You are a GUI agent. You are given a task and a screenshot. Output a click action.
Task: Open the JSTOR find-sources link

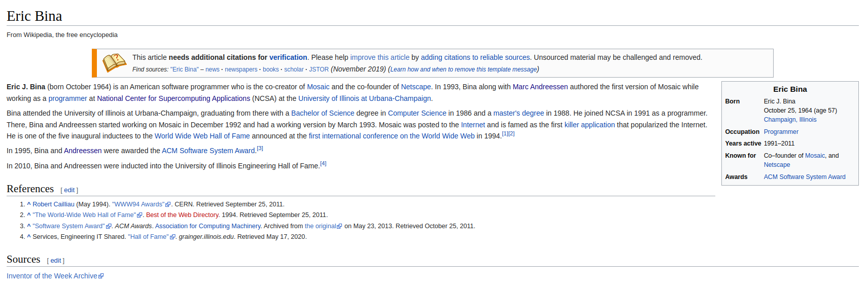pyautogui.click(x=319, y=69)
